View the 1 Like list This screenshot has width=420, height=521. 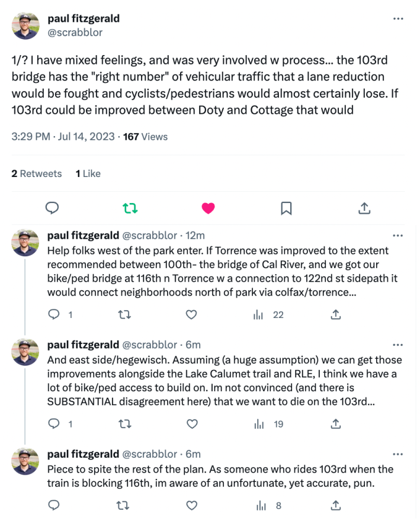pos(88,173)
